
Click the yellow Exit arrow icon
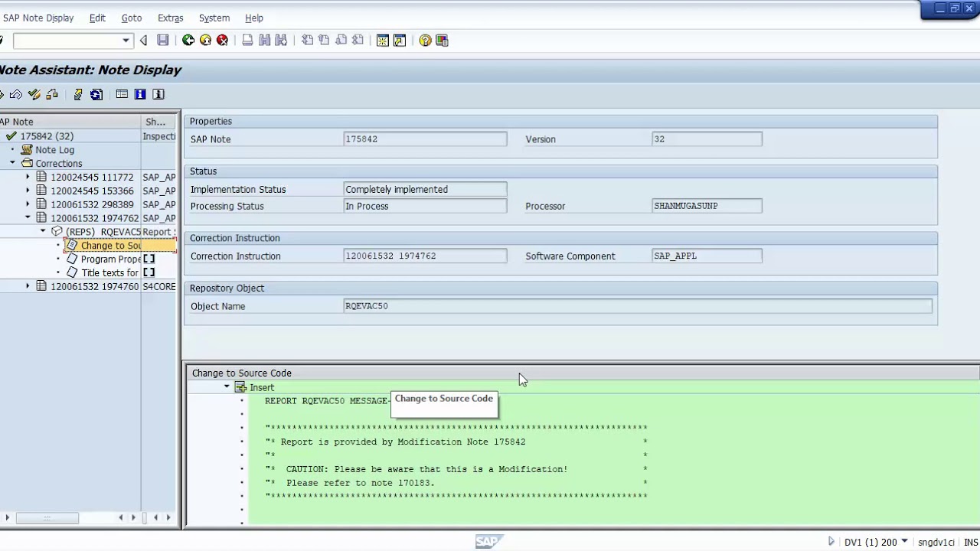click(205, 41)
